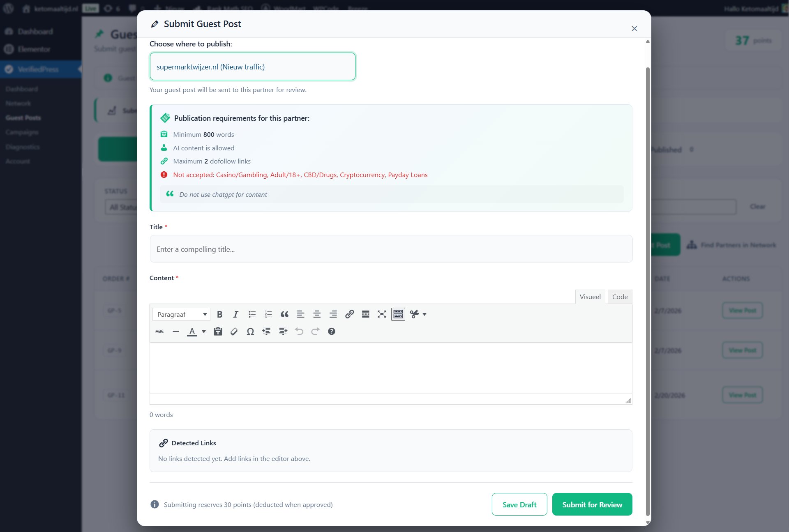Screen dimensions: 789x532
Task: Toggle center text alignment
Action: [317, 314]
